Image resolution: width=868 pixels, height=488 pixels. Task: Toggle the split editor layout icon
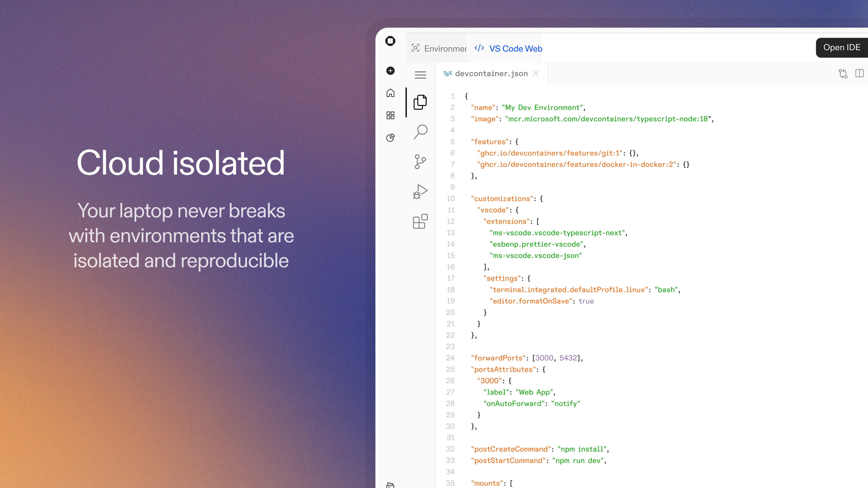859,73
